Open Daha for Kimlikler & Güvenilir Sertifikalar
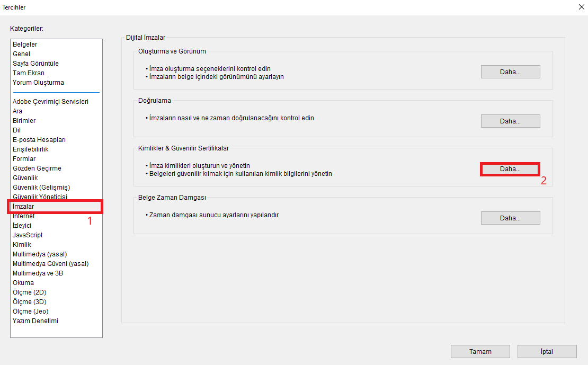Viewport: 588px width, 365px height. click(510, 169)
